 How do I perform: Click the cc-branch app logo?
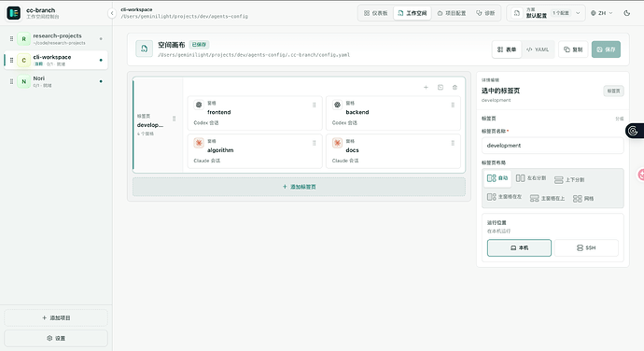(14, 13)
